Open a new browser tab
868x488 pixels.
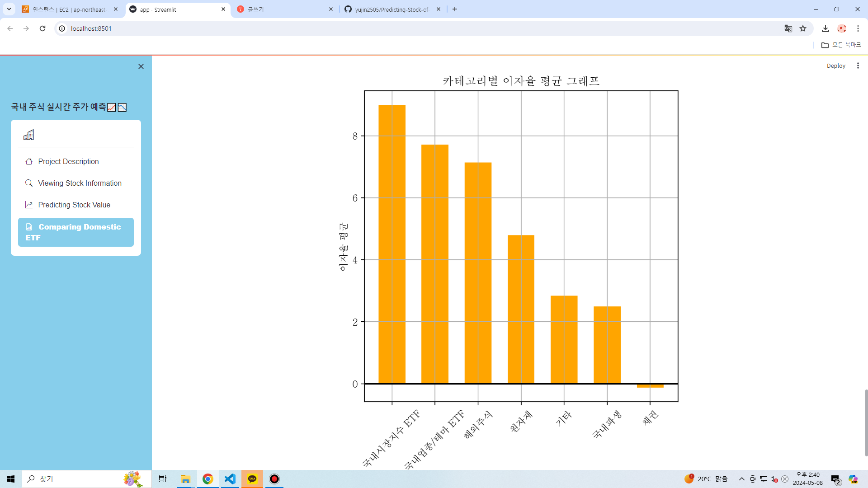coord(455,9)
